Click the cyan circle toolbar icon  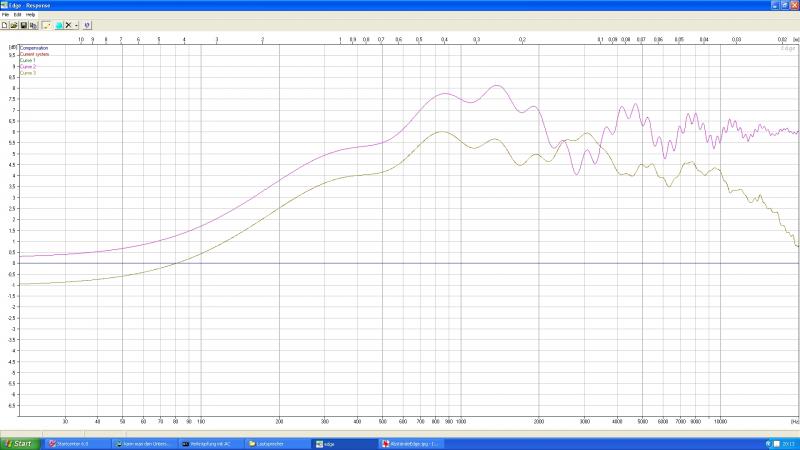[57, 25]
